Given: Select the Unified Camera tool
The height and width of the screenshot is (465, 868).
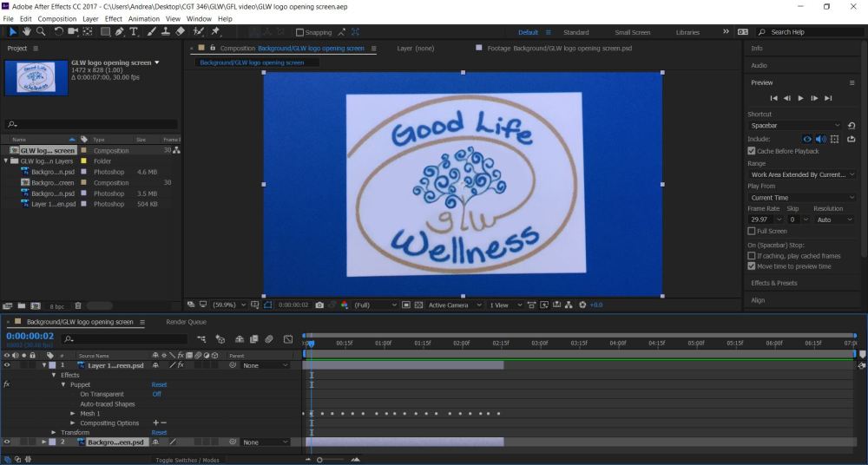Looking at the screenshot, I should click(73, 31).
